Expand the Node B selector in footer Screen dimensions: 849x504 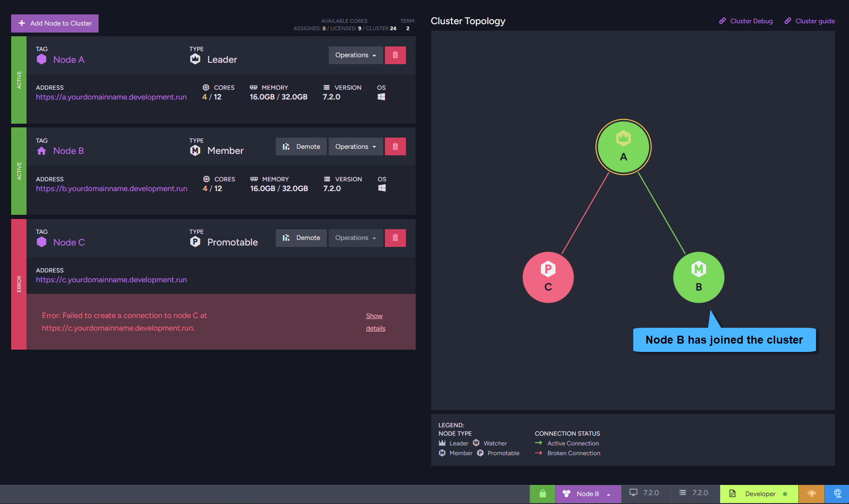click(x=588, y=494)
